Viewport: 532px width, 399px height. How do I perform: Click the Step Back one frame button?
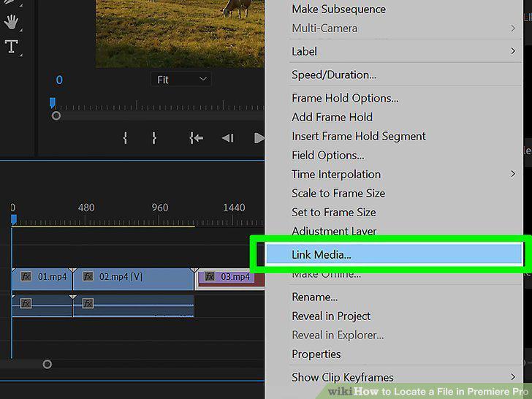(228, 138)
